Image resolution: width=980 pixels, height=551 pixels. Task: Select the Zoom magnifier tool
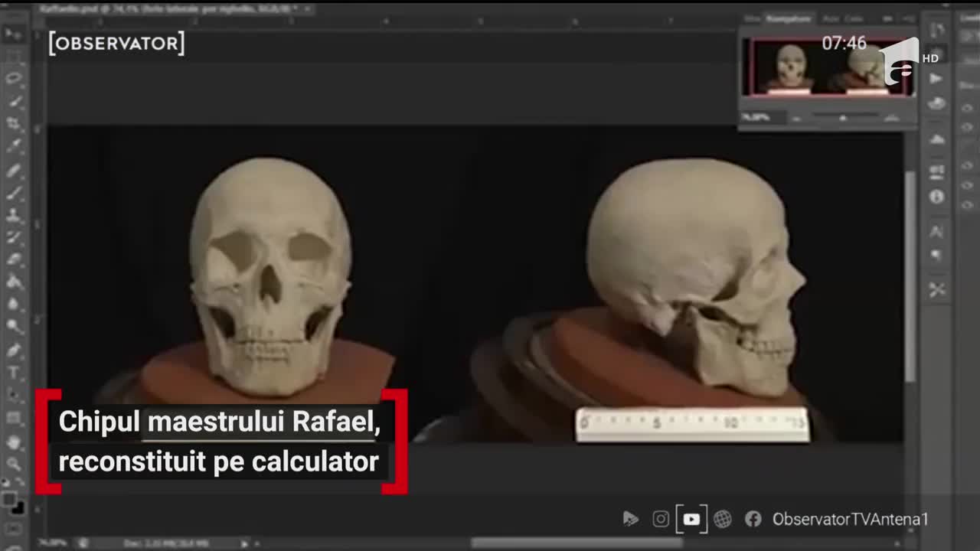click(x=13, y=463)
